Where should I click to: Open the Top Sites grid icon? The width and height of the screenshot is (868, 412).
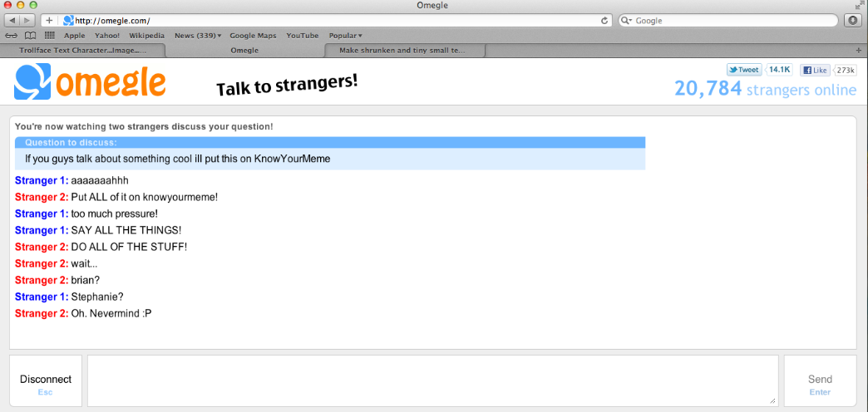pyautogui.click(x=49, y=36)
